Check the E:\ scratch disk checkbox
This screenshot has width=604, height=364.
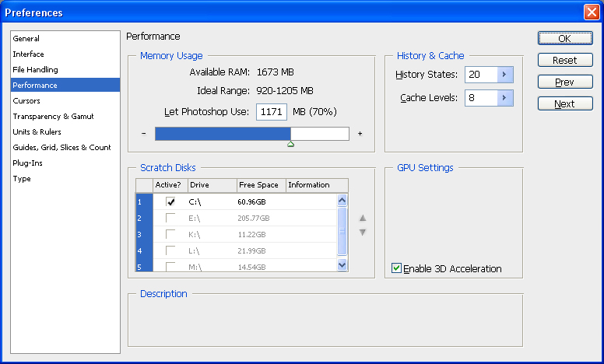coord(170,218)
